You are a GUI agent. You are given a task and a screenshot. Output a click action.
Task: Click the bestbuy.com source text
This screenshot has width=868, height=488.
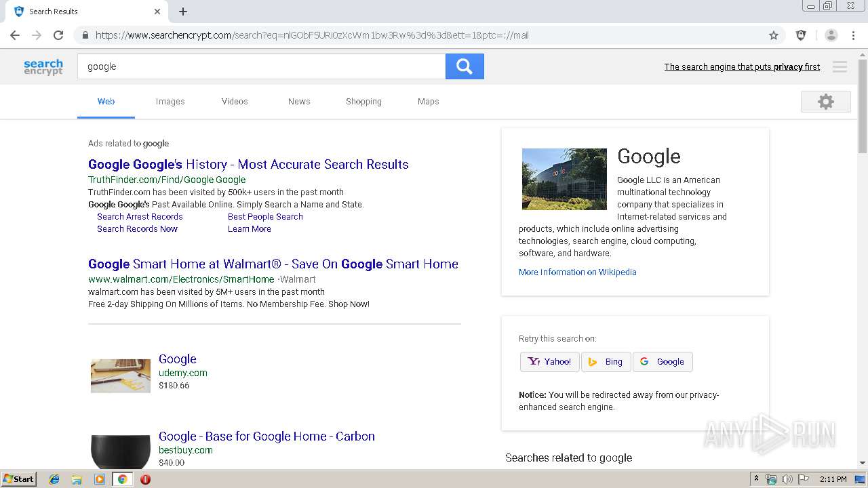[x=186, y=450]
